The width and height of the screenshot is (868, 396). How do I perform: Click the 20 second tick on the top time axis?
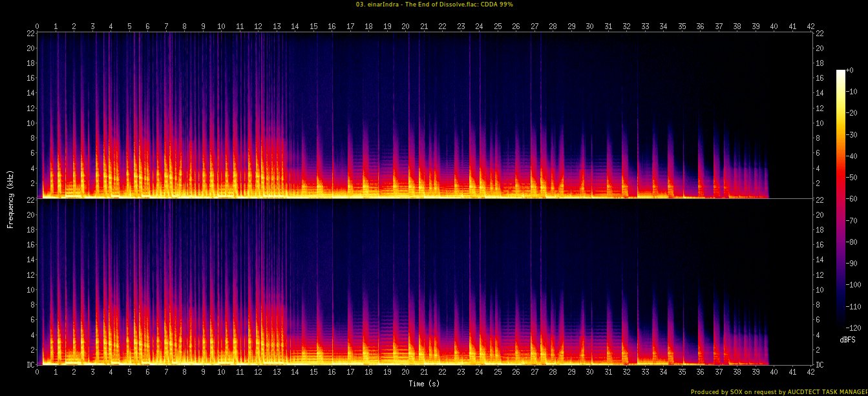coord(405,26)
